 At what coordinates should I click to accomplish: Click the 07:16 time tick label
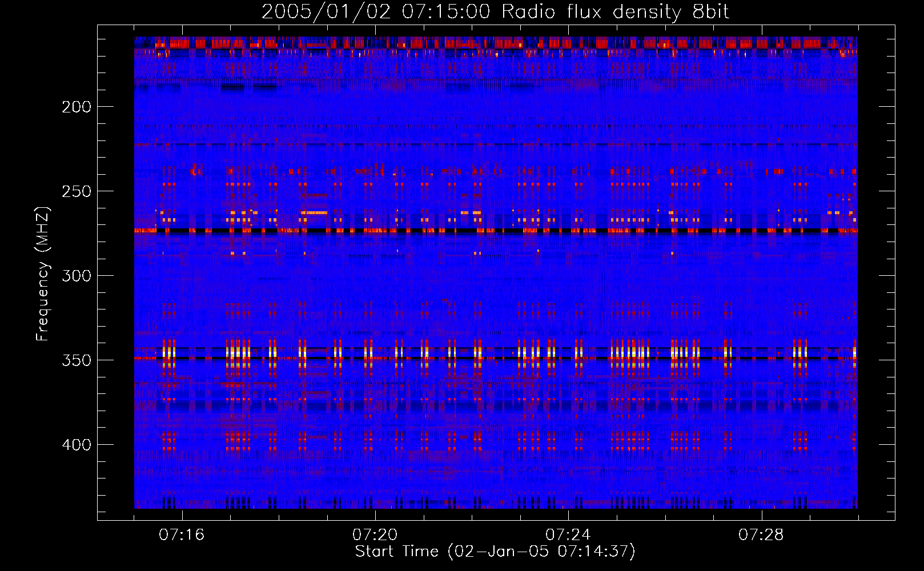point(182,534)
